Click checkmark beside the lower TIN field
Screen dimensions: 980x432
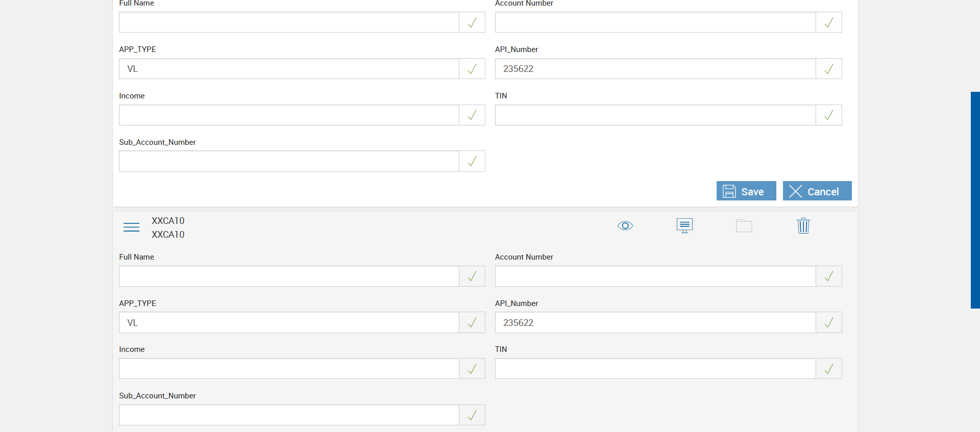click(x=828, y=369)
